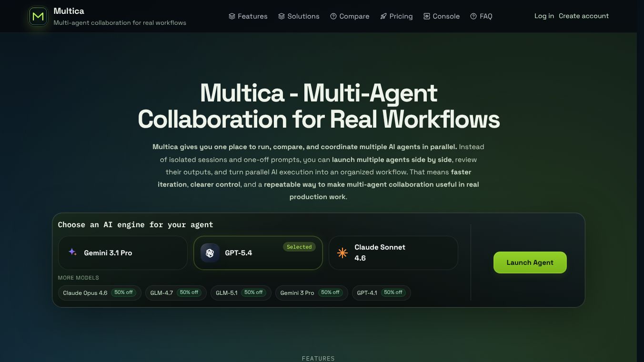Click the 50% off badge on GPT-4.1
Image resolution: width=644 pixels, height=362 pixels.
click(393, 292)
